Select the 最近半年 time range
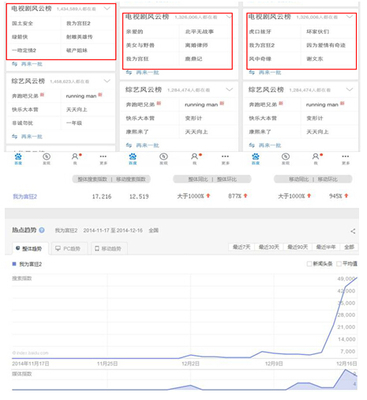This screenshot has width=367, height=400. click(x=326, y=247)
